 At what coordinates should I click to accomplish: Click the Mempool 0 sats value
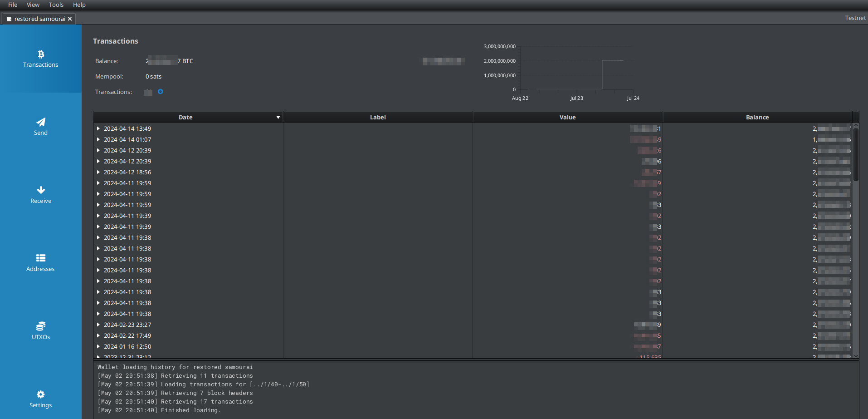point(153,76)
